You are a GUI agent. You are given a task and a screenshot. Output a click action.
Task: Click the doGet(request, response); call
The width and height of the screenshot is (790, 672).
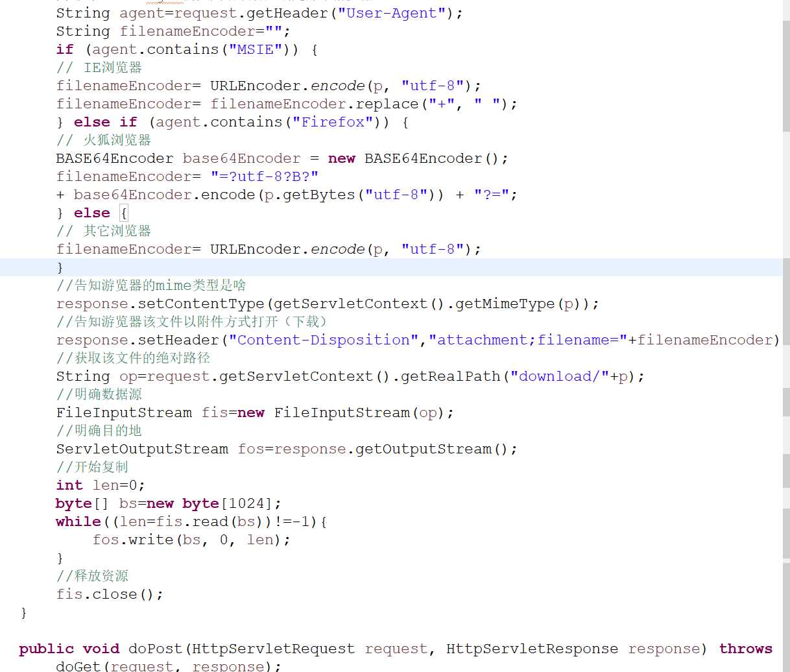point(169,666)
